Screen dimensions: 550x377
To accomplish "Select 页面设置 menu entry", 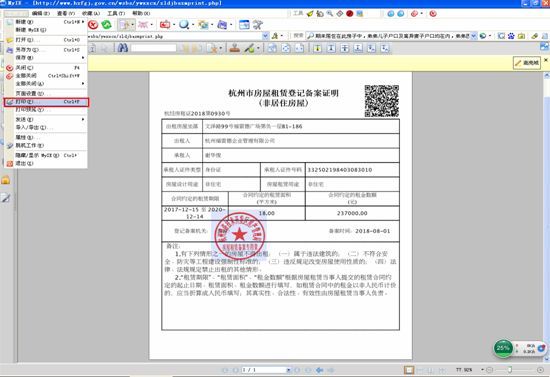I will (46, 93).
